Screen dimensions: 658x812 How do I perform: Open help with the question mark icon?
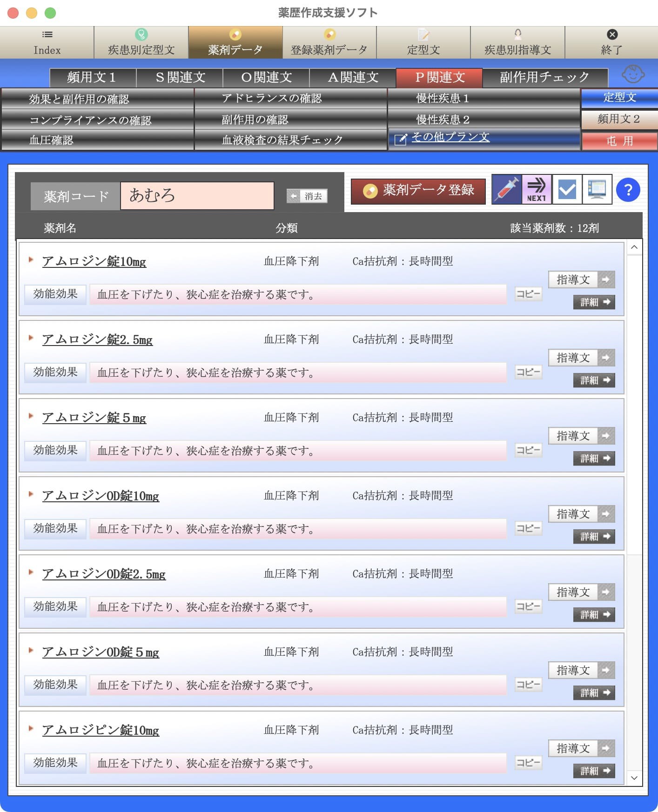click(628, 190)
